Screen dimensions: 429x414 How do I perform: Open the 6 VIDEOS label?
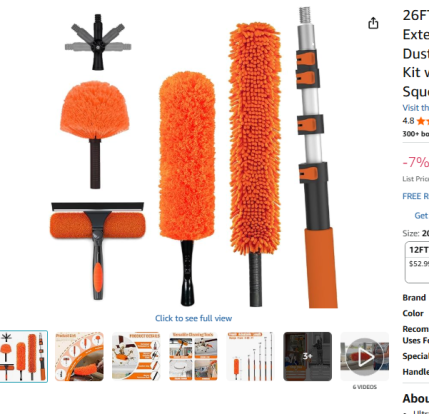coord(365,387)
